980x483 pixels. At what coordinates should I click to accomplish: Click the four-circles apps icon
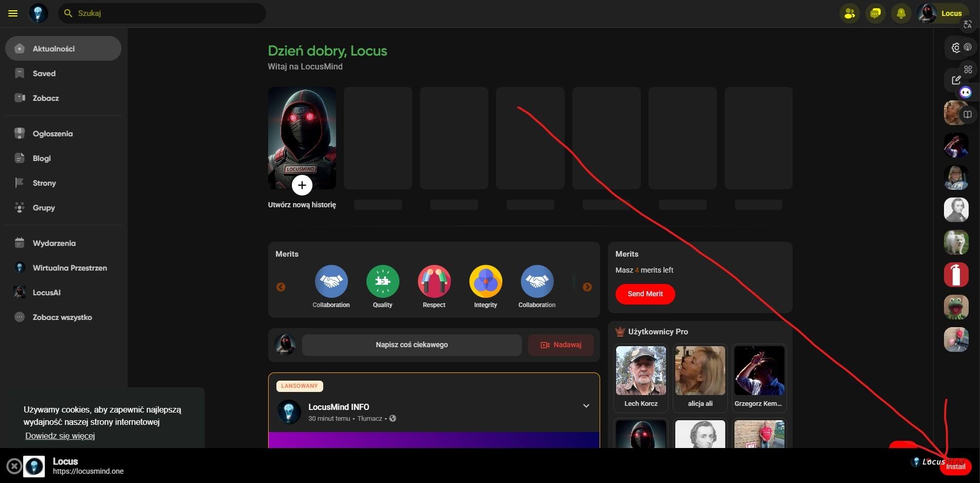point(968,69)
